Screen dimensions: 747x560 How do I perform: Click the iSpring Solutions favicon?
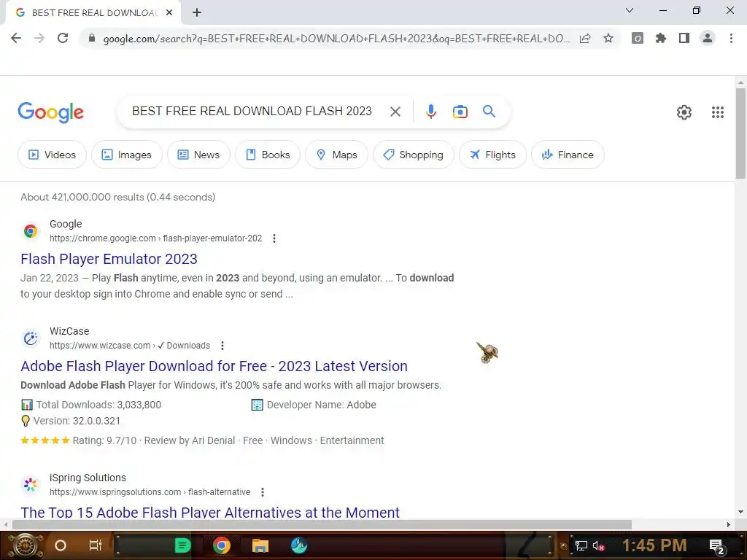tap(31, 485)
